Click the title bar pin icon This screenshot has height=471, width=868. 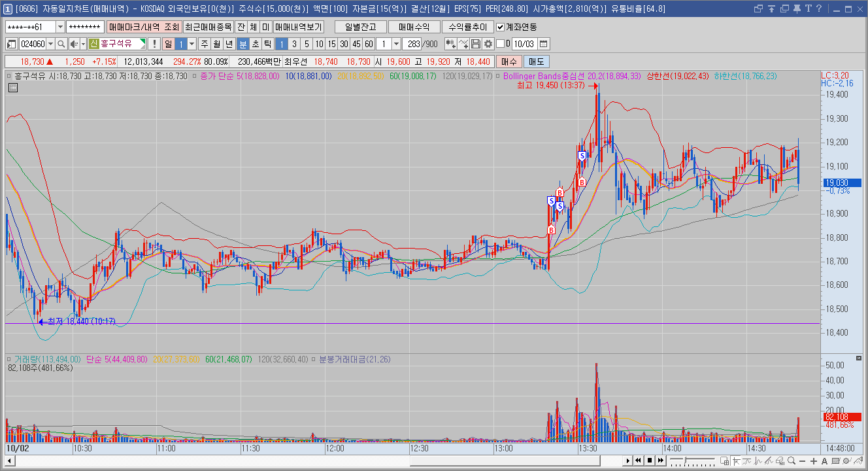click(x=798, y=9)
